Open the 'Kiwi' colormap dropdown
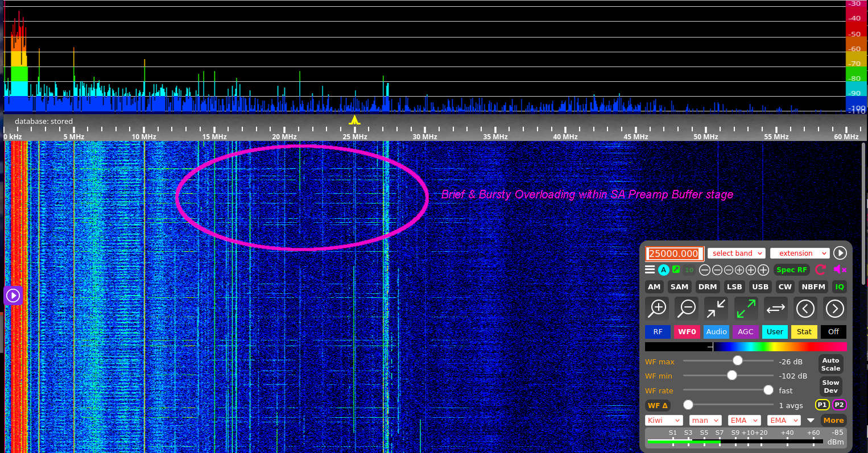Image resolution: width=868 pixels, height=453 pixels. [664, 421]
